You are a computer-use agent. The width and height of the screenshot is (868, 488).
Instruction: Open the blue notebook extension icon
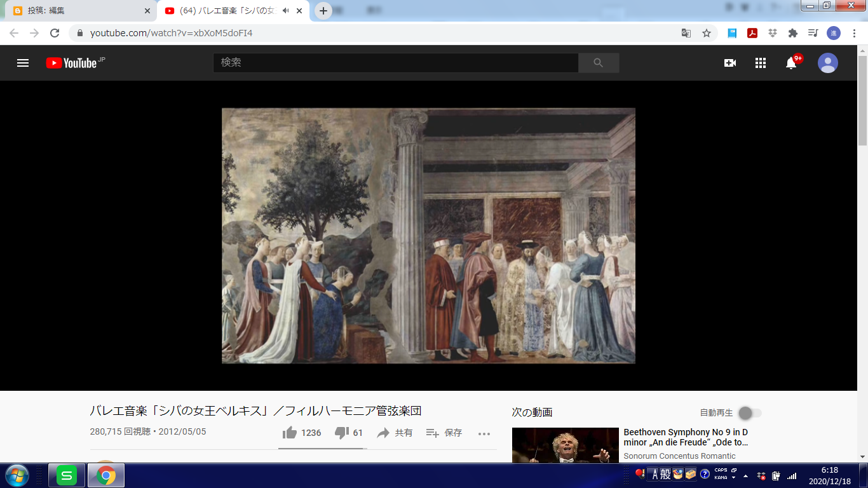732,33
